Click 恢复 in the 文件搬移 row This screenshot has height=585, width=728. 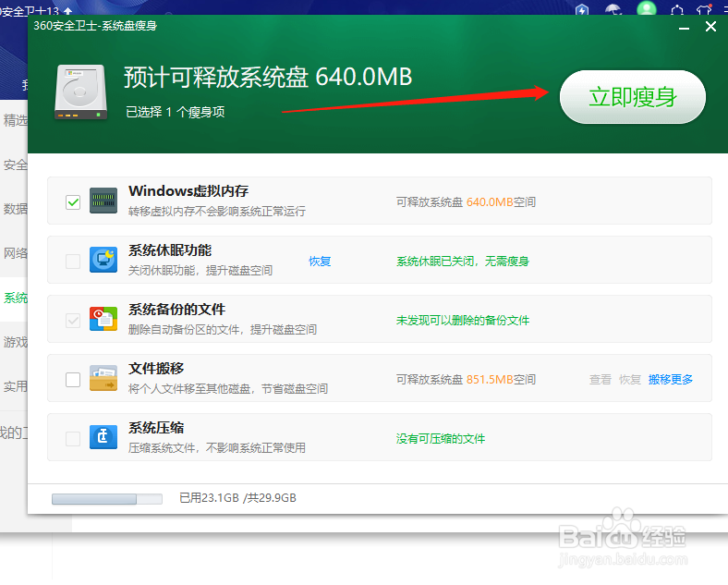pos(630,380)
